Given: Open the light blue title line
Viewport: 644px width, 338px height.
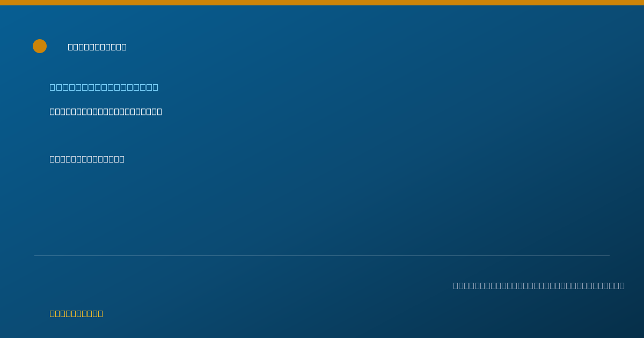Looking at the screenshot, I should pos(104,87).
